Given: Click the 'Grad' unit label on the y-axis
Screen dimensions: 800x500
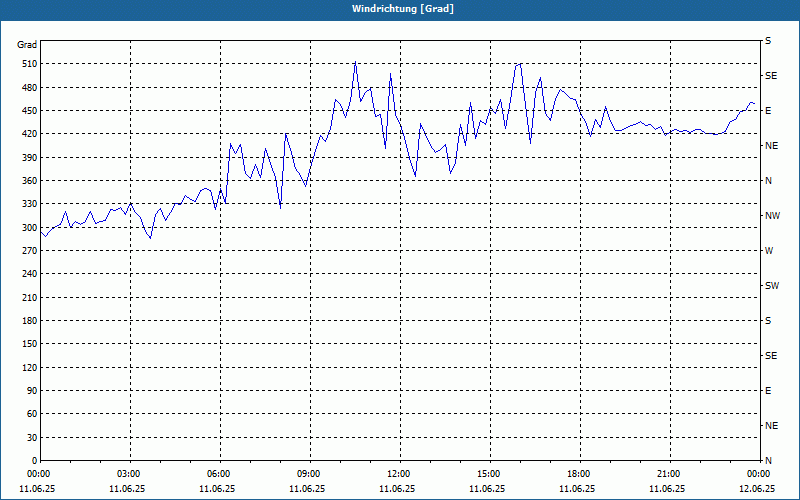Looking at the screenshot, I should click(x=27, y=45).
